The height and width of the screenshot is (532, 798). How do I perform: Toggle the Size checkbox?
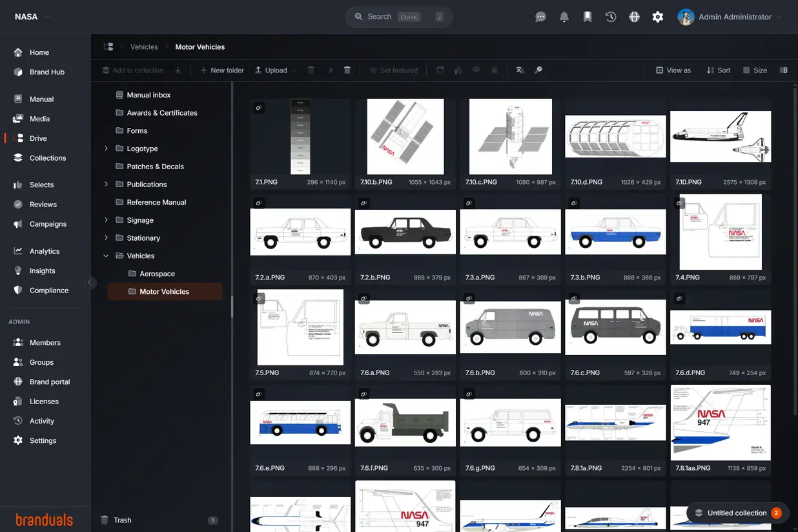746,70
